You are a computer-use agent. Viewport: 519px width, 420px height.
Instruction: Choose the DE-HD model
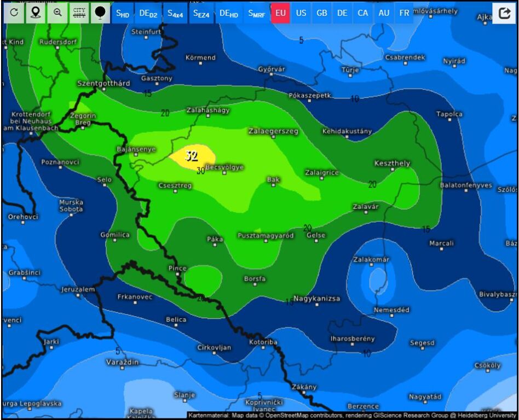coord(229,13)
